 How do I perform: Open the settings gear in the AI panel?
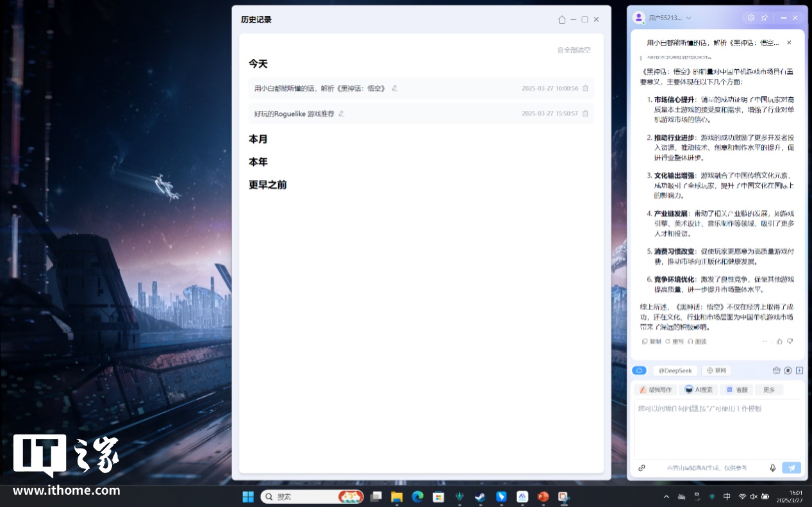pos(751,18)
